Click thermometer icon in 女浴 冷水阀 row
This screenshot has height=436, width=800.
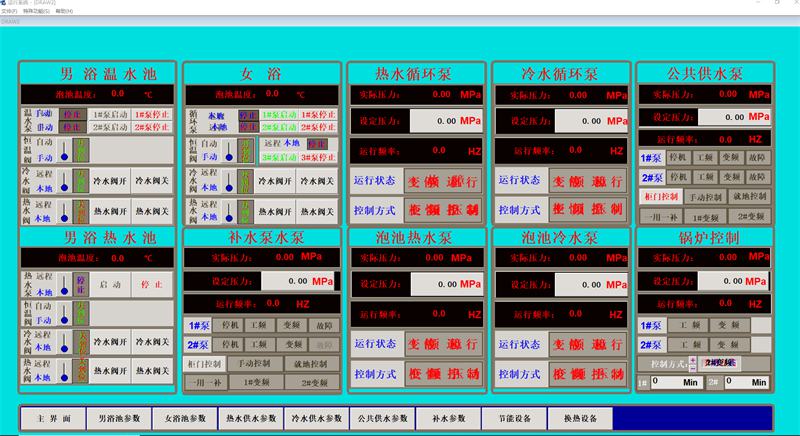228,182
